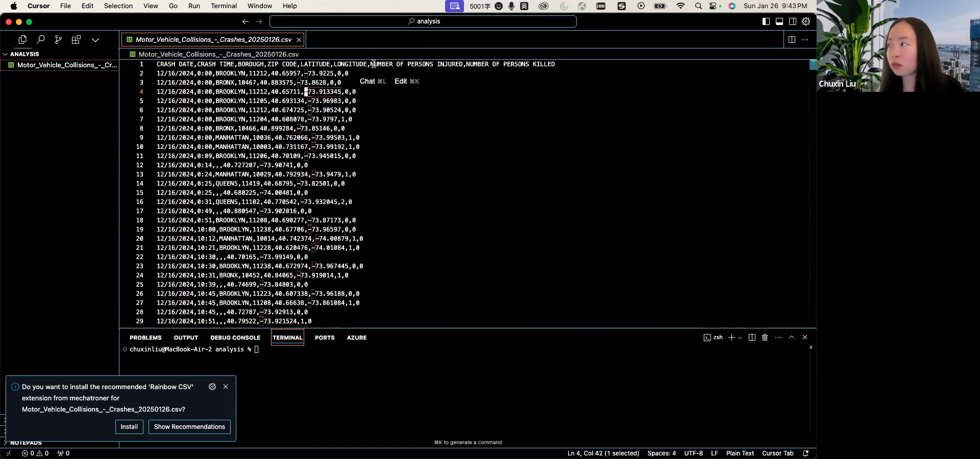This screenshot has width=980, height=459.
Task: Switch to the PROBLEMS panel tab
Action: pos(145,338)
